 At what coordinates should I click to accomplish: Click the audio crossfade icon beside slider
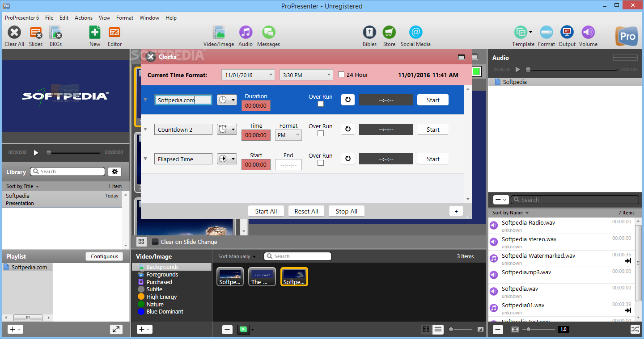pyautogui.click(x=515, y=329)
